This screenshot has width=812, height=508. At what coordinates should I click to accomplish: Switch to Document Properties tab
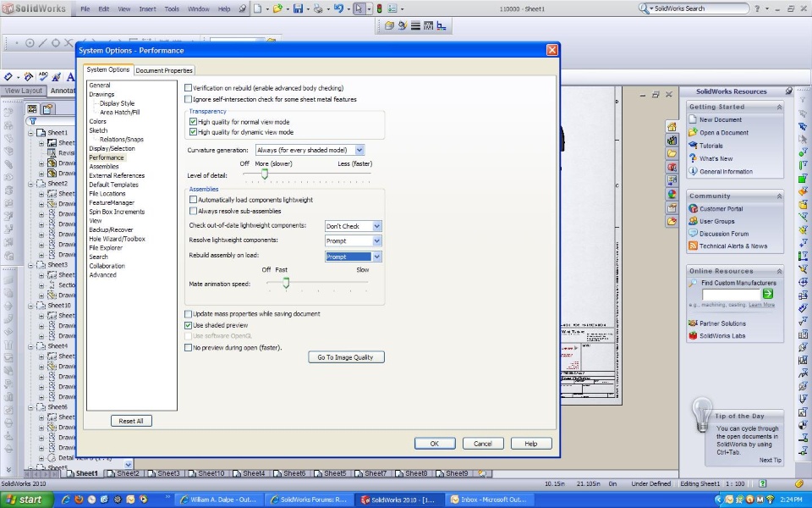164,70
